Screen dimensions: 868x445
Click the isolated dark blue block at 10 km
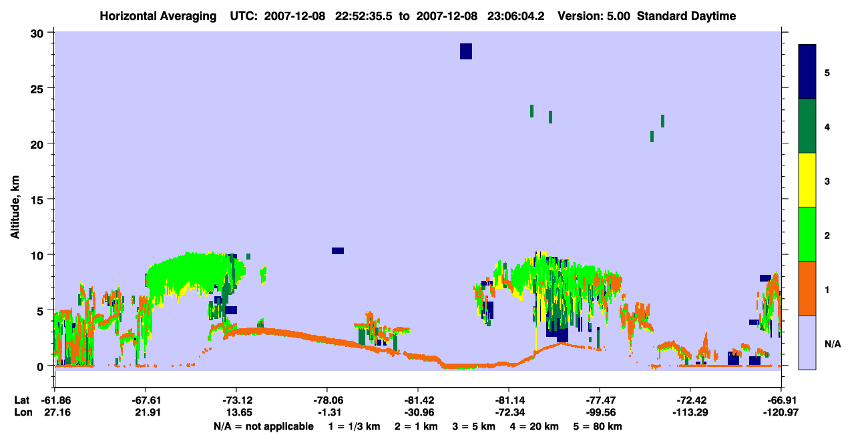[x=338, y=251]
